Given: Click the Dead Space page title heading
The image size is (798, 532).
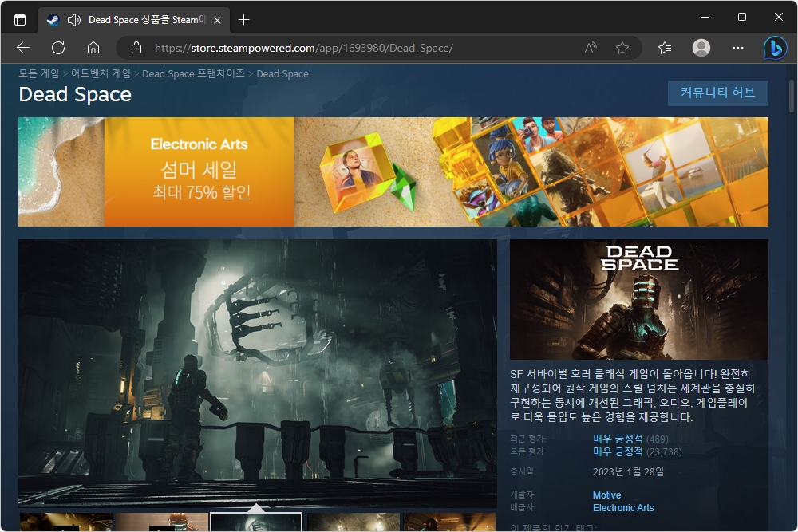Looking at the screenshot, I should click(75, 95).
